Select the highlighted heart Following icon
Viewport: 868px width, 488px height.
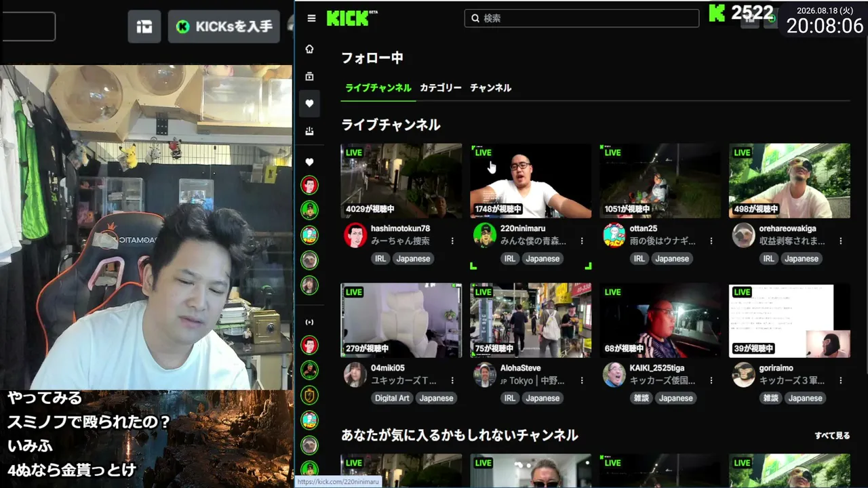[310, 104]
